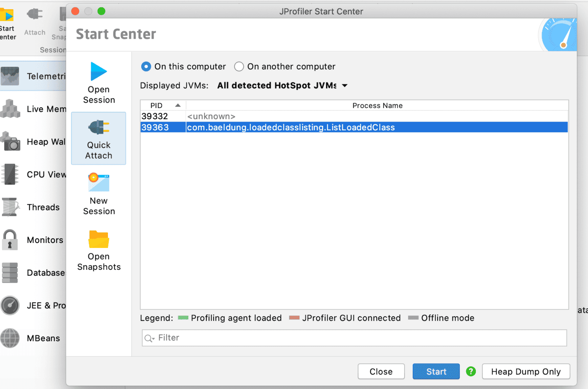Select the Monitors padlock icon

tap(10, 240)
